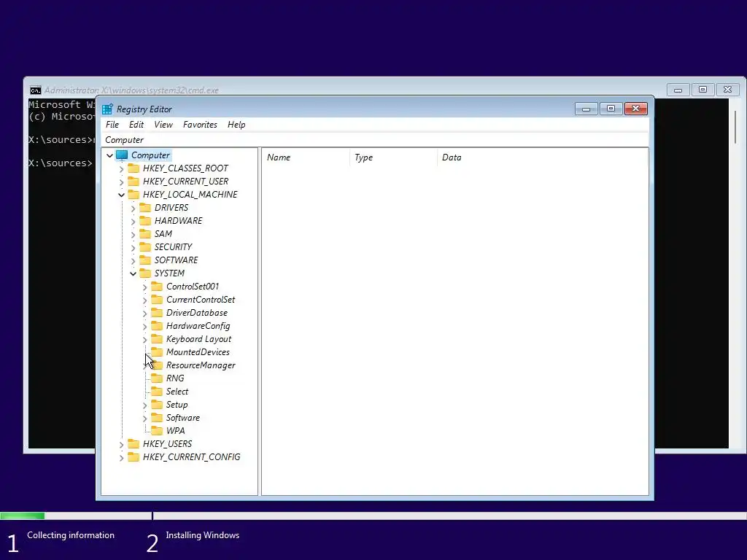Click the Registry Editor title bar icon
The image size is (747, 560).
[108, 109]
